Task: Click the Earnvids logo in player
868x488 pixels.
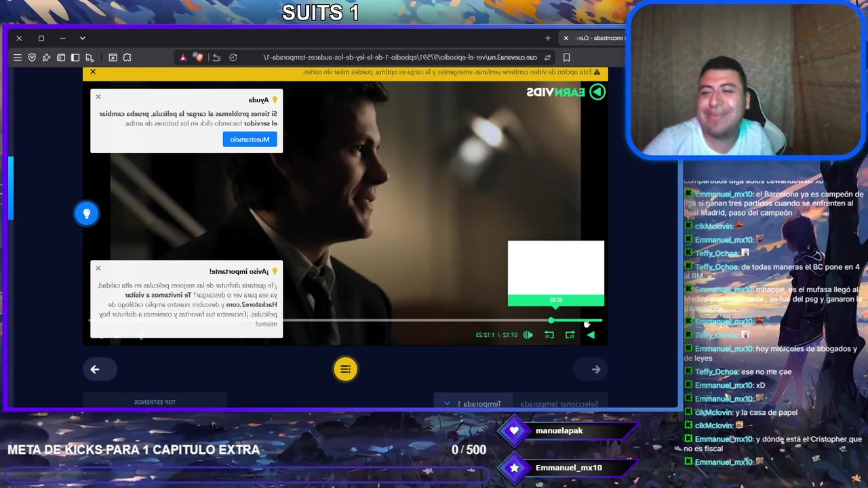Action: click(566, 92)
